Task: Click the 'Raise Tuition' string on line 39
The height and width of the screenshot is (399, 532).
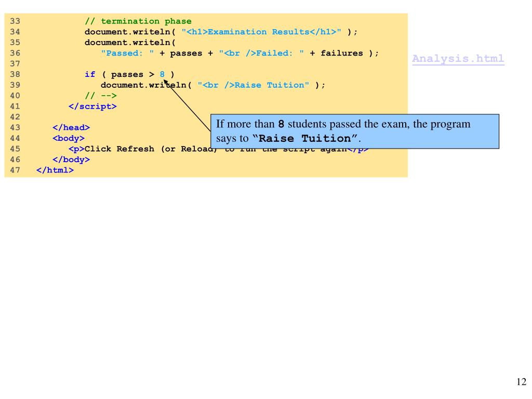Action: pyautogui.click(x=253, y=85)
